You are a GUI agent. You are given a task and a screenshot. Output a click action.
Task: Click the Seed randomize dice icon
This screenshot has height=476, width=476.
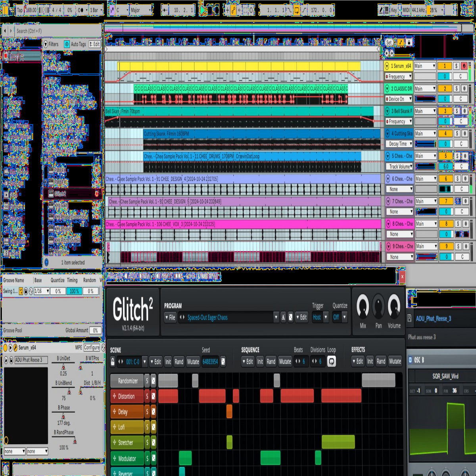click(223, 361)
